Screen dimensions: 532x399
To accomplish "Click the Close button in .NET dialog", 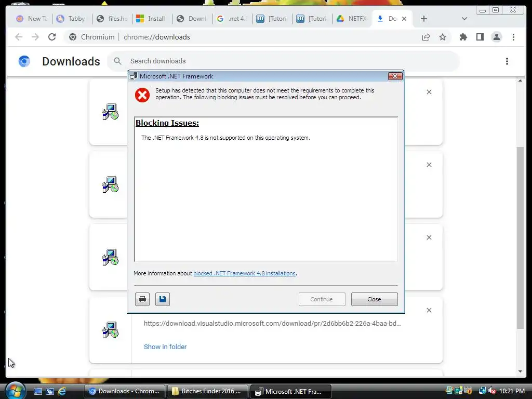I will 374,299.
